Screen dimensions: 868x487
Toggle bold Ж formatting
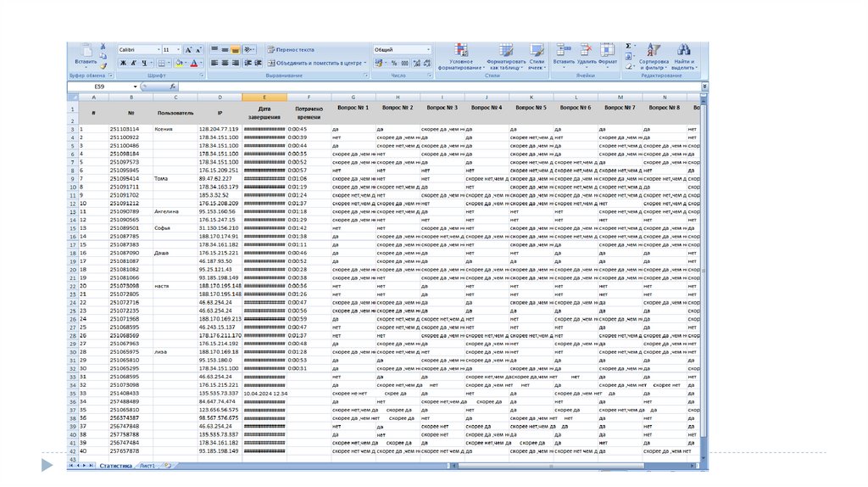(123, 63)
